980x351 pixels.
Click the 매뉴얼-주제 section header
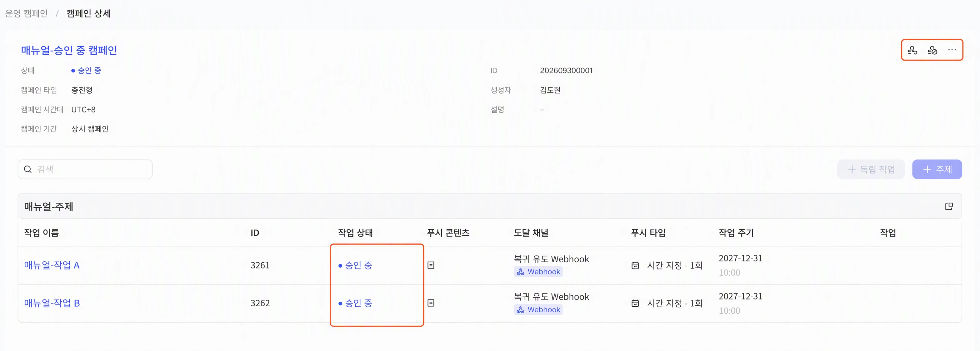click(x=490, y=206)
